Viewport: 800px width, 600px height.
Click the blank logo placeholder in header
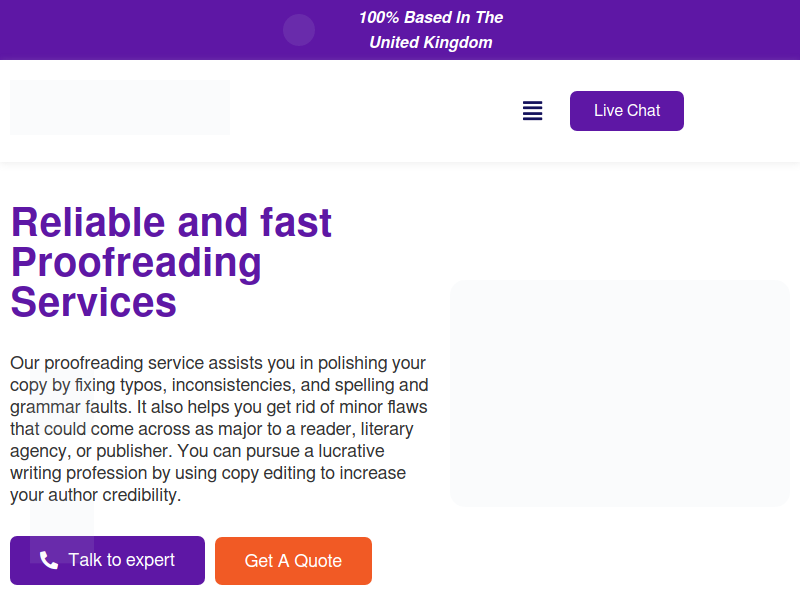[x=120, y=107]
